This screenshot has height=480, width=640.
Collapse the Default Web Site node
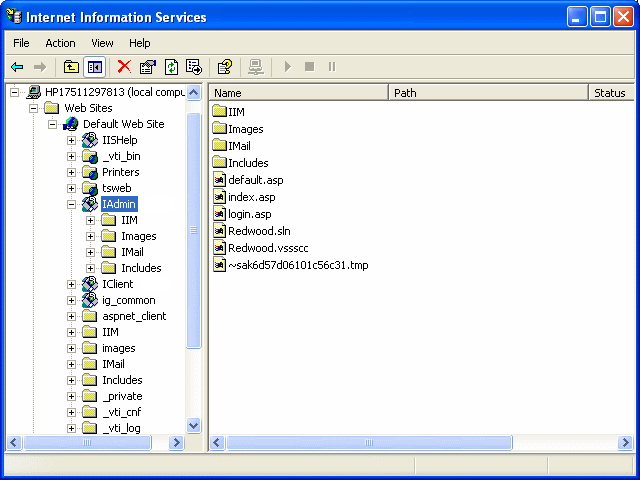coord(53,124)
